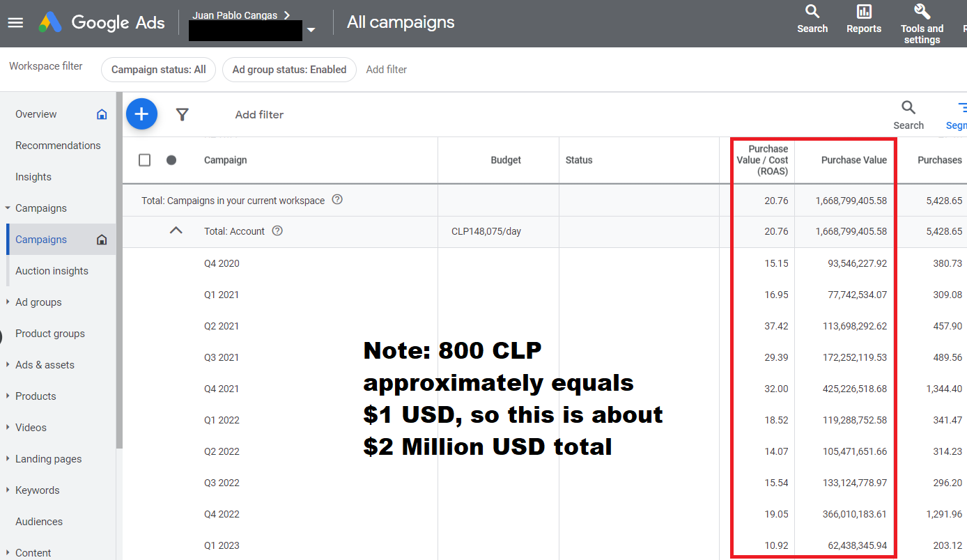Expand the Ad groups sidebar section

7,302
